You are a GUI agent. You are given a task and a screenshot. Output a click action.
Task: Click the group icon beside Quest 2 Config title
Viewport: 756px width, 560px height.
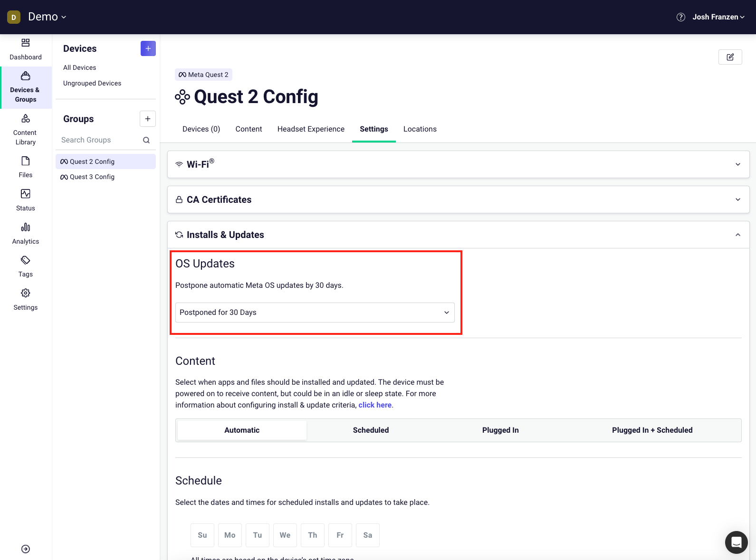coord(182,97)
